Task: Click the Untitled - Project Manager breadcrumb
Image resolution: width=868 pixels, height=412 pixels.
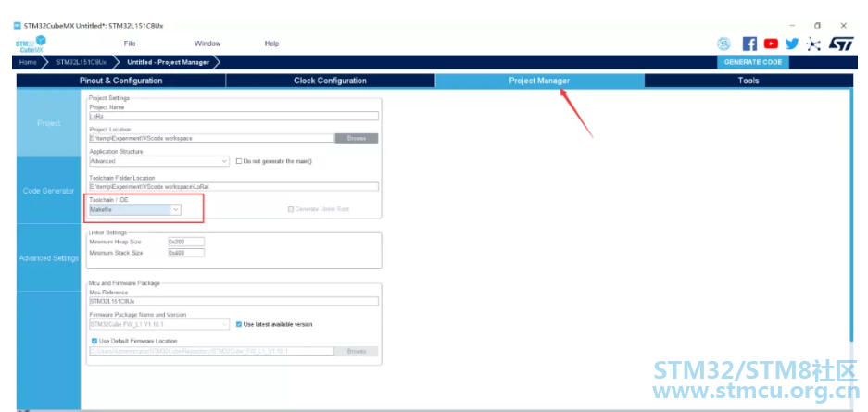Action: pos(169,62)
